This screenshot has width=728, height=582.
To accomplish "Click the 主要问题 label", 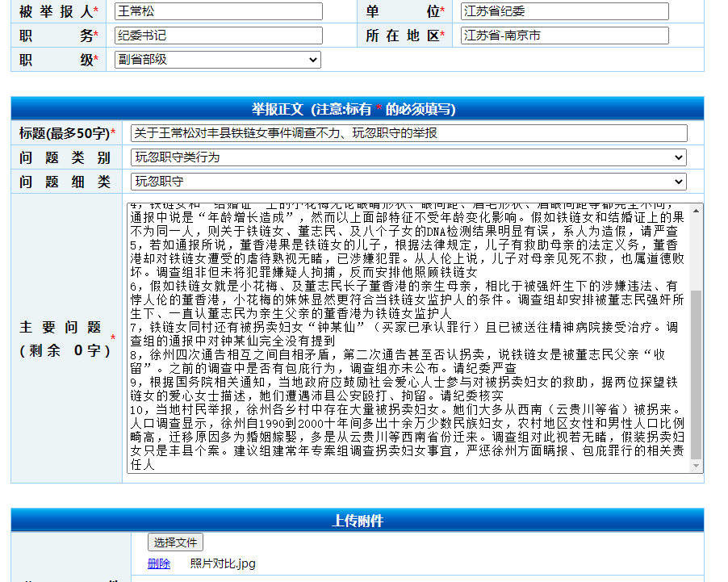I will [60, 328].
